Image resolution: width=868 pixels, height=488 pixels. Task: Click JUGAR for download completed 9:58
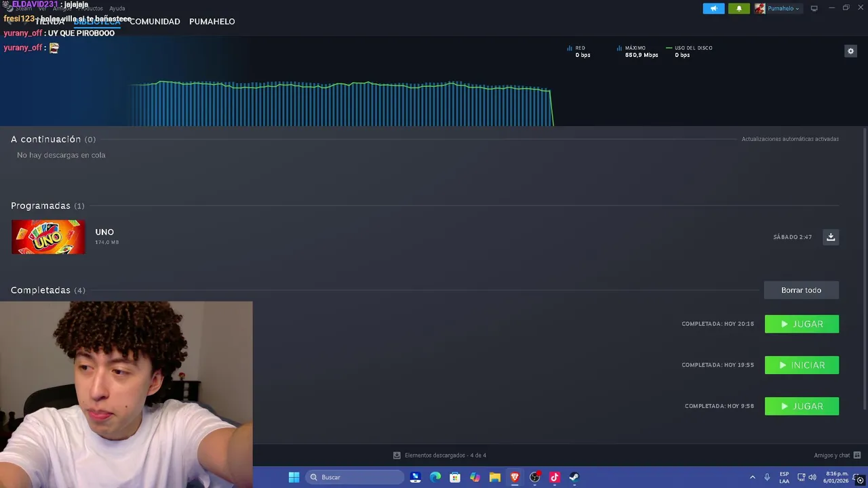[802, 406]
